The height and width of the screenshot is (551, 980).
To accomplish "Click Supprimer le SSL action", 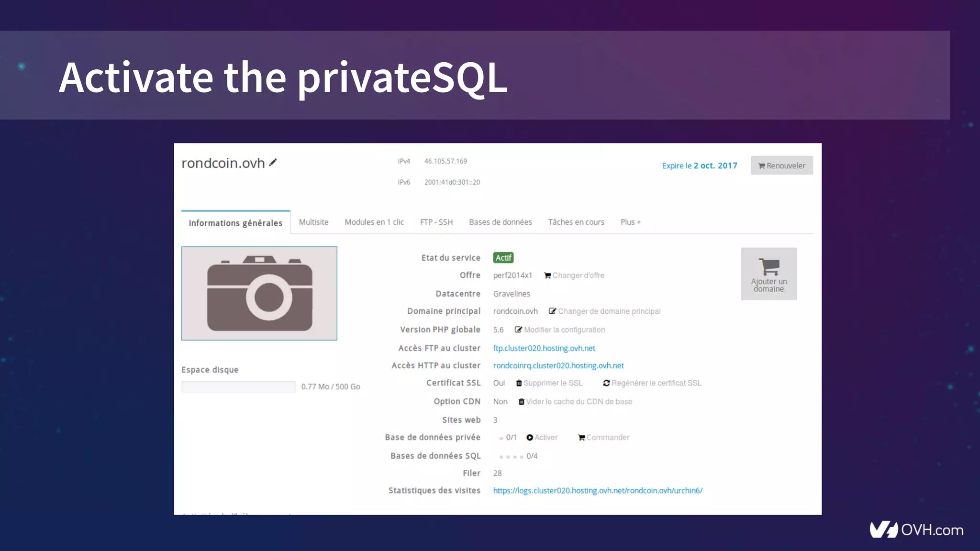I will (549, 383).
